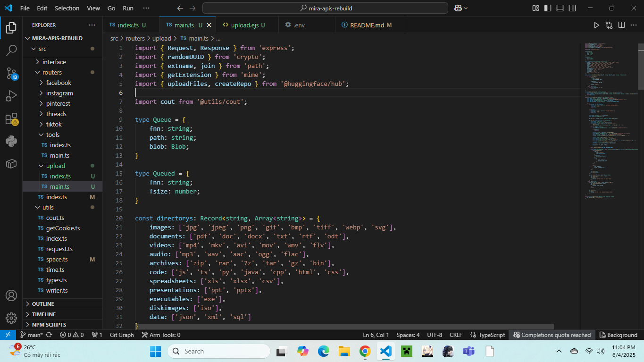Expand the OUTLINE section
Image resolution: width=644 pixels, height=362 pixels.
(x=42, y=304)
